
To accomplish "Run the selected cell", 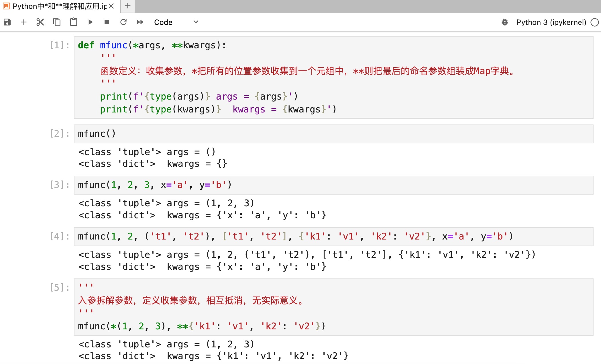I will [91, 22].
